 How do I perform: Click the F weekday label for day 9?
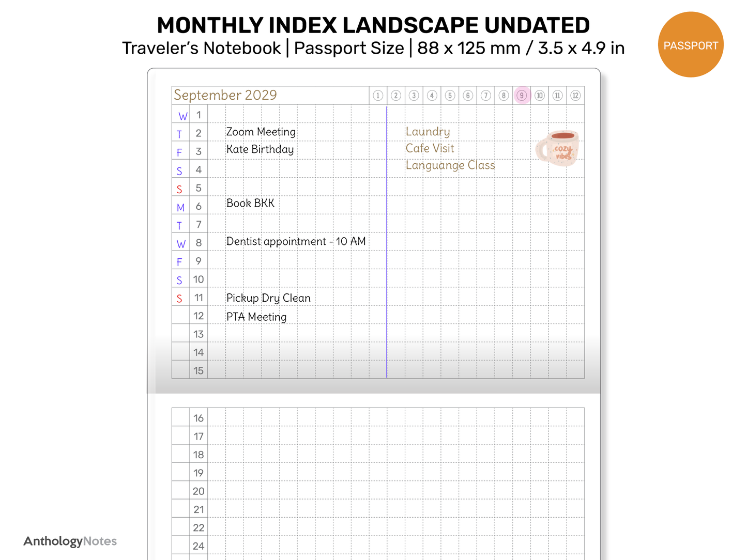(x=179, y=262)
